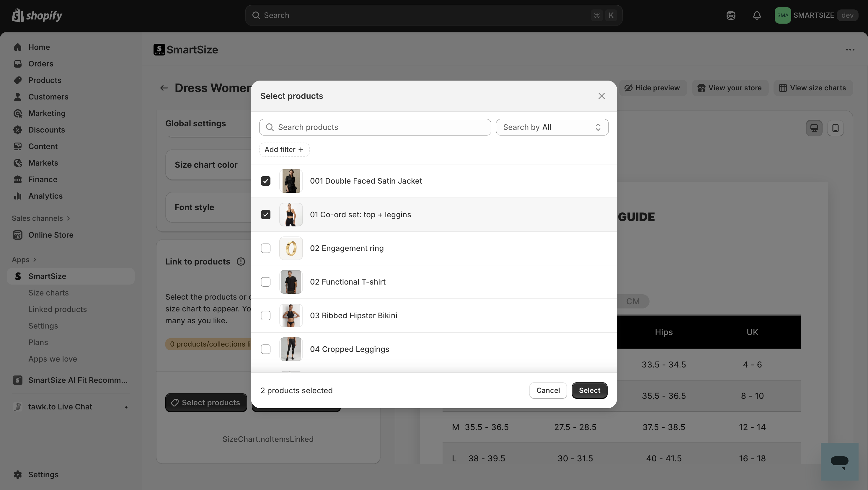Click the notifications bell icon

coord(757,15)
